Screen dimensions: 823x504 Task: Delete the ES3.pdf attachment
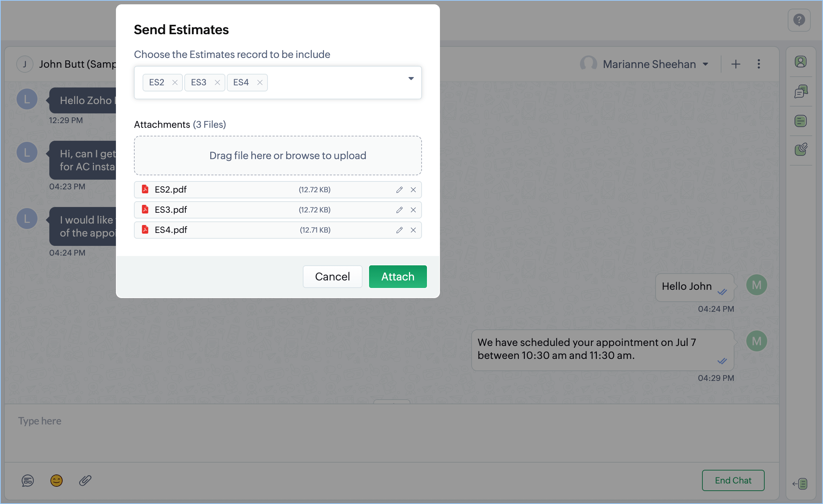(413, 210)
